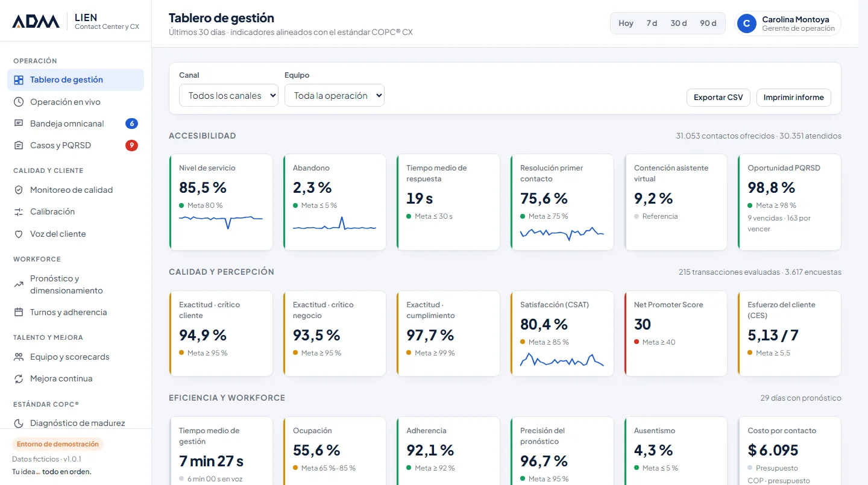Open Carolina Montoya's profile avatar

(x=747, y=23)
